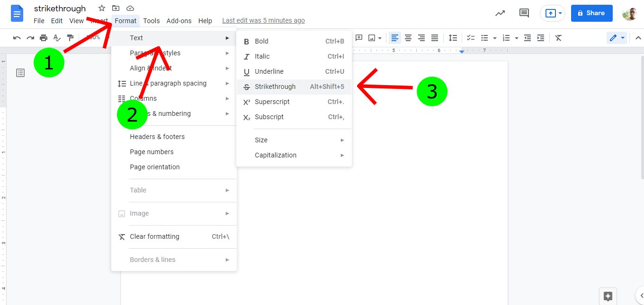Open the text color pen dropdown
Viewport: 644px width, 305px height.
(x=622, y=38)
